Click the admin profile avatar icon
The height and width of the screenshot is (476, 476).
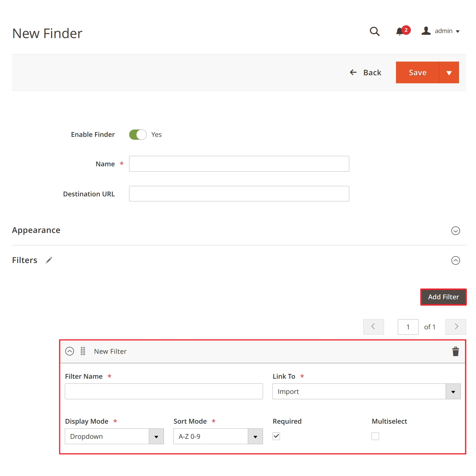click(x=426, y=31)
